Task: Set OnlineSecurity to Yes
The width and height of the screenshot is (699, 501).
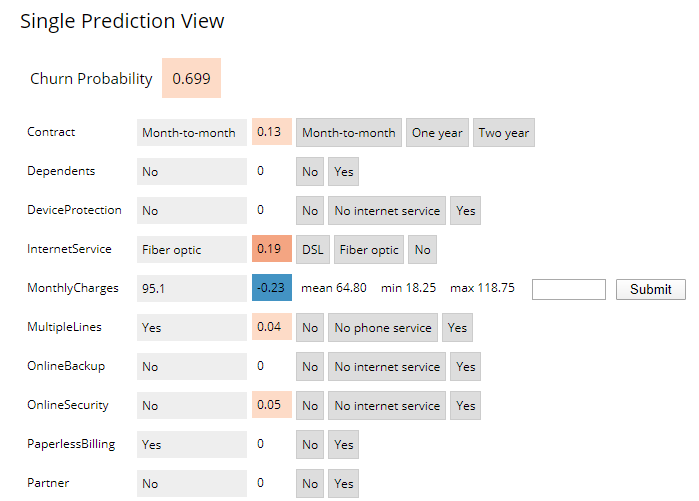Action: 465,406
